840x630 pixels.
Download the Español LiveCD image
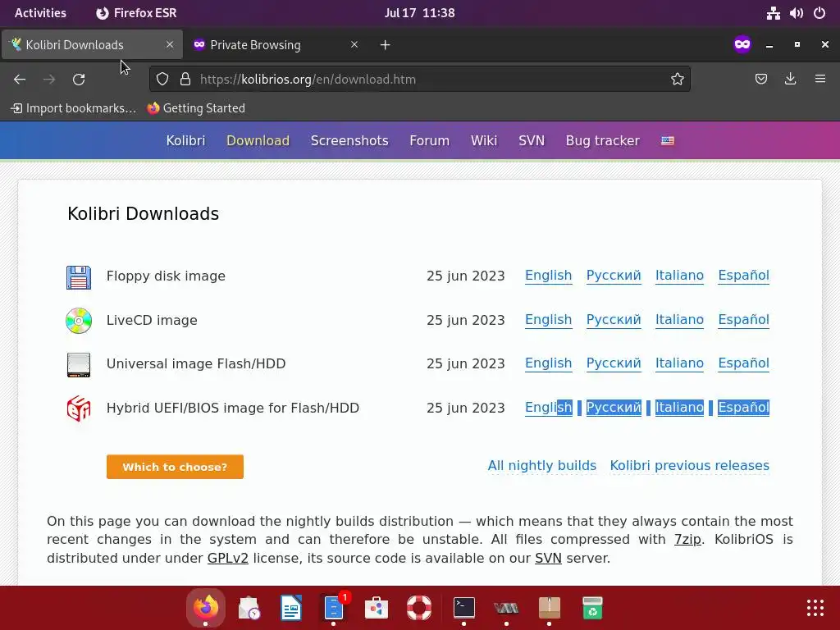click(x=743, y=320)
